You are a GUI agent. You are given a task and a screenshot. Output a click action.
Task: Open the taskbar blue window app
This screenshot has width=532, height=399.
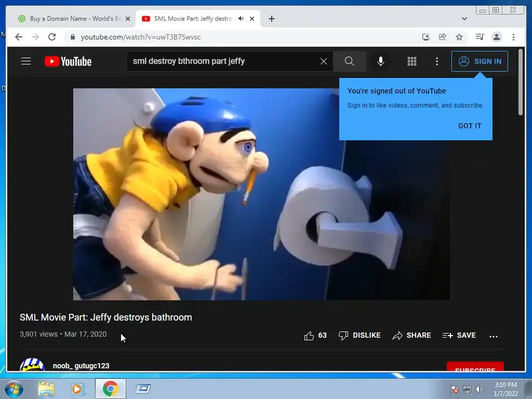[143, 389]
